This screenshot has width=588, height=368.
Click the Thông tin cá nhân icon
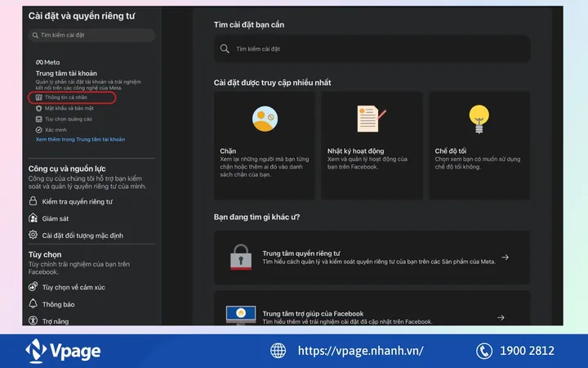38,97
